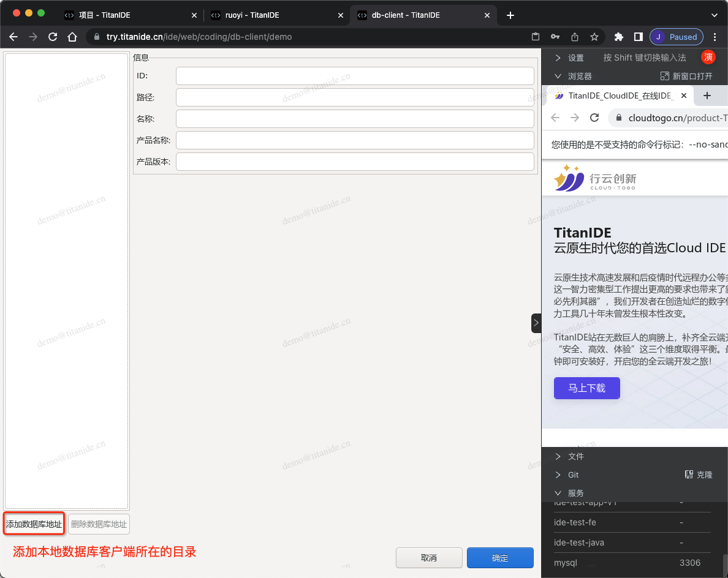Open the extensions puzzle icon
Image resolution: width=728 pixels, height=578 pixels.
619,37
